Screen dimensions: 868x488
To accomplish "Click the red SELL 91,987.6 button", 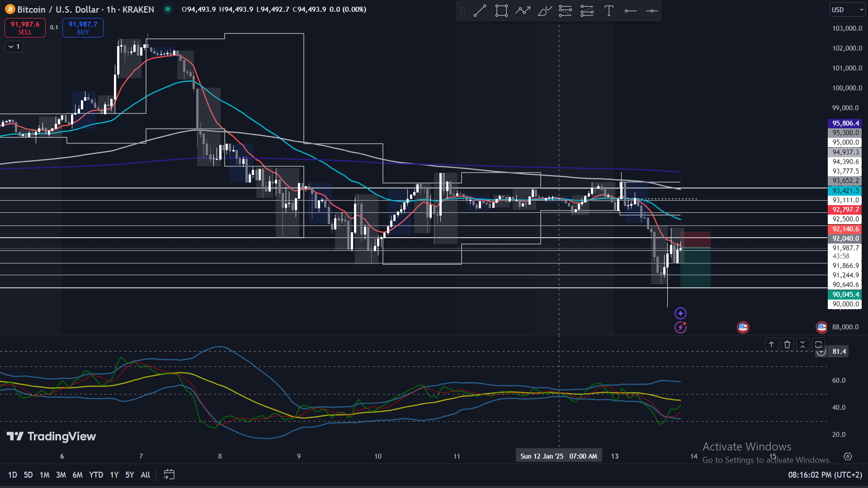I will click(25, 28).
